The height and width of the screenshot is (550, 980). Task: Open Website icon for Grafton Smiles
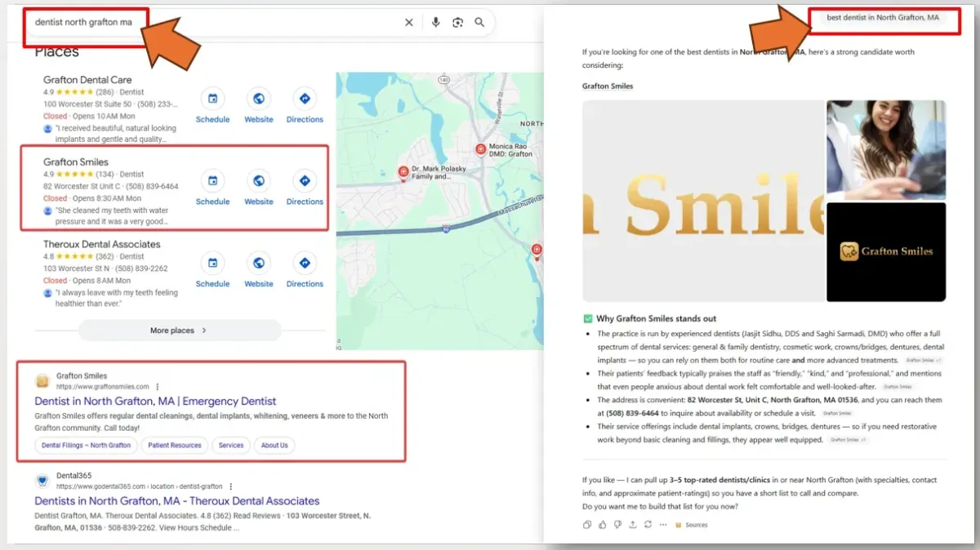pyautogui.click(x=259, y=181)
